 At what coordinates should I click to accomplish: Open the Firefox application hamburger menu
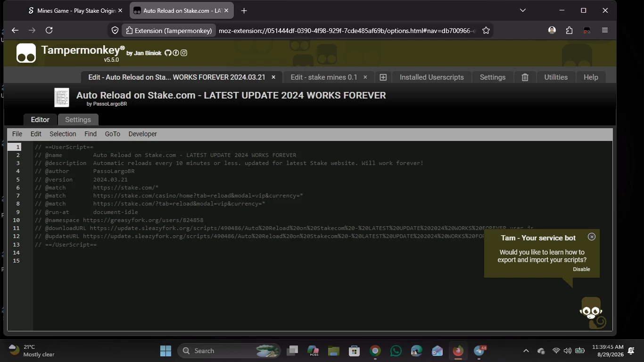605,30
